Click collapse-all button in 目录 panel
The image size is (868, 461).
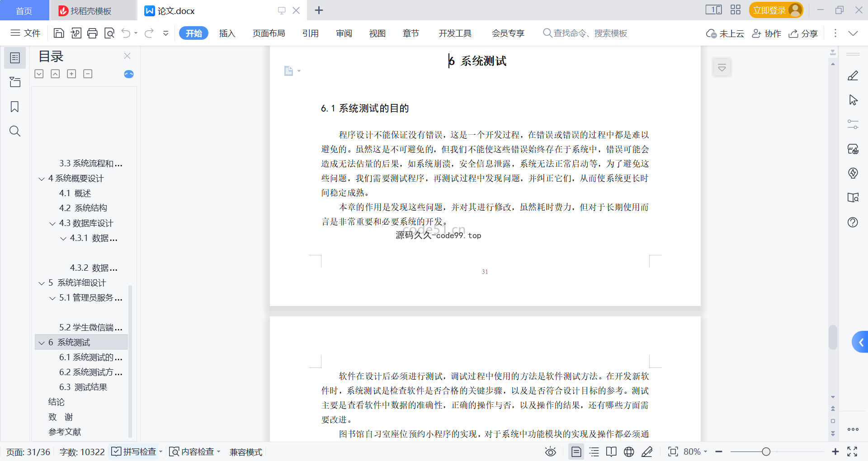88,74
